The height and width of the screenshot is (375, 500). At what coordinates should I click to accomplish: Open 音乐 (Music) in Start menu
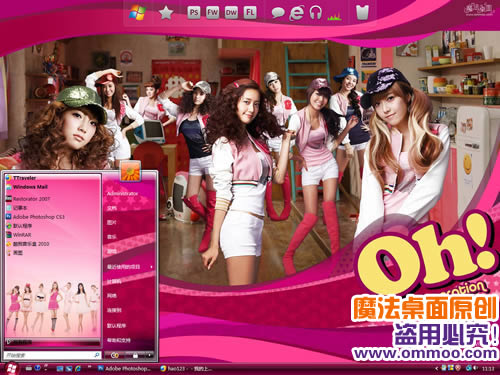(112, 237)
